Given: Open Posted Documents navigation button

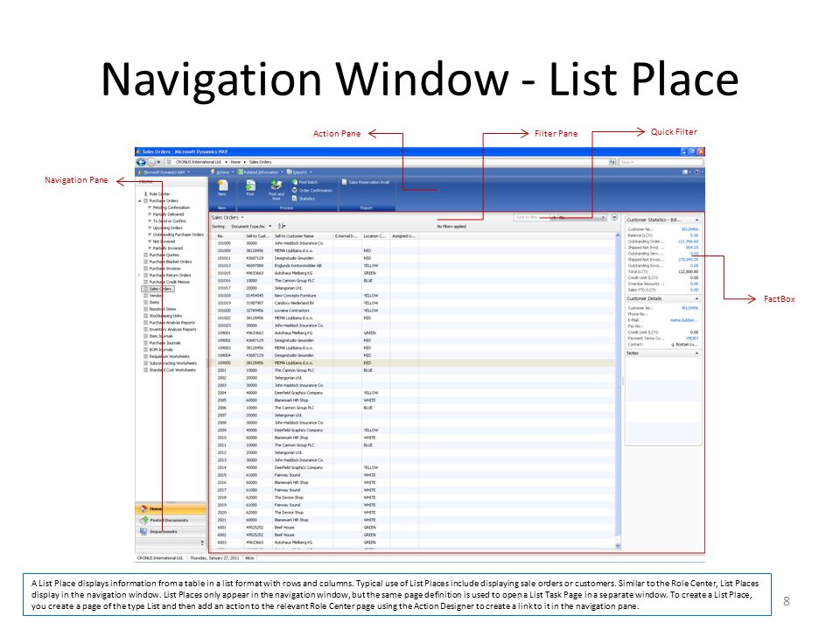Looking at the screenshot, I should (x=171, y=520).
